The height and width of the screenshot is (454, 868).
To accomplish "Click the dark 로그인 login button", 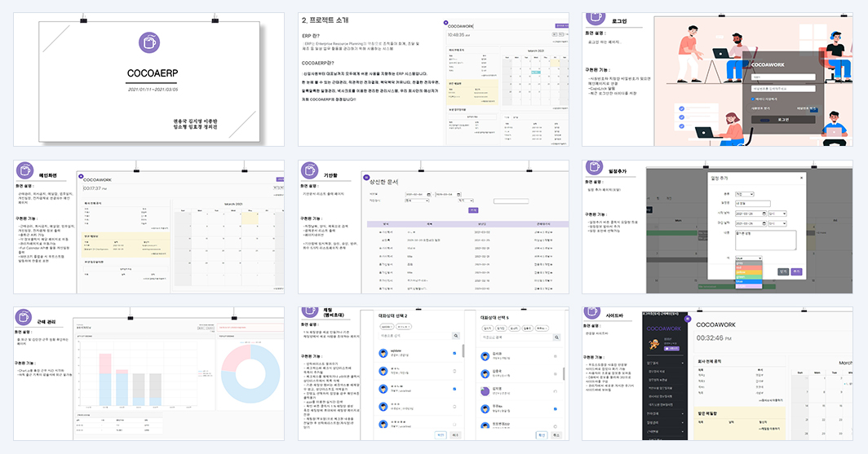I will click(783, 120).
